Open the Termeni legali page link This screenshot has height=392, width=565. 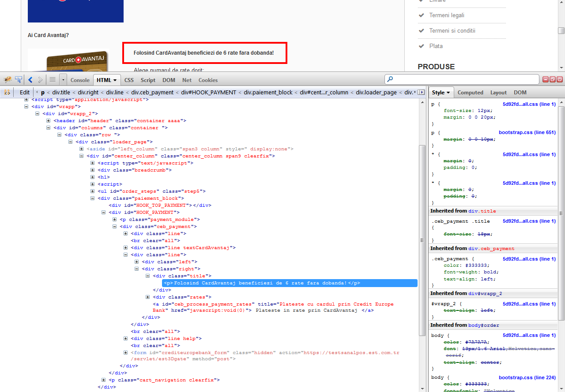pyautogui.click(x=447, y=15)
